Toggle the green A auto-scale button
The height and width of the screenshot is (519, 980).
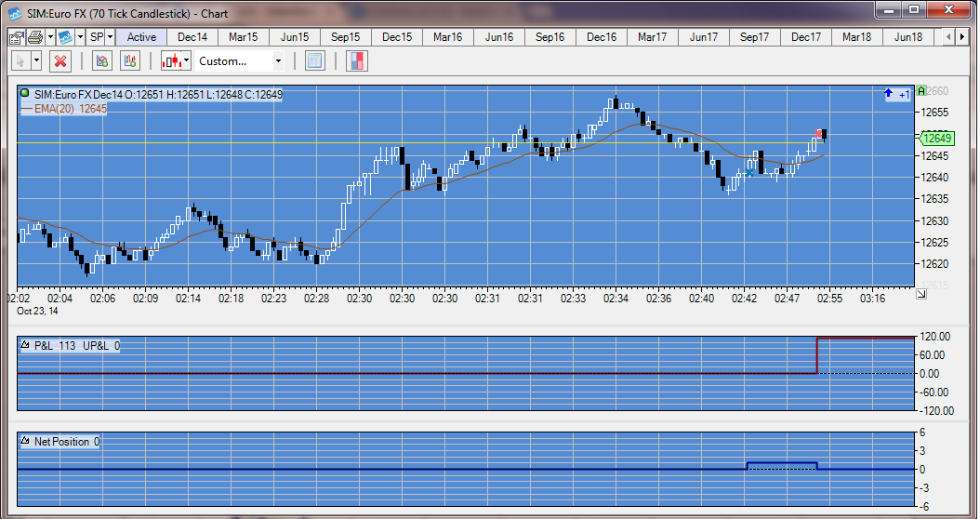point(921,91)
